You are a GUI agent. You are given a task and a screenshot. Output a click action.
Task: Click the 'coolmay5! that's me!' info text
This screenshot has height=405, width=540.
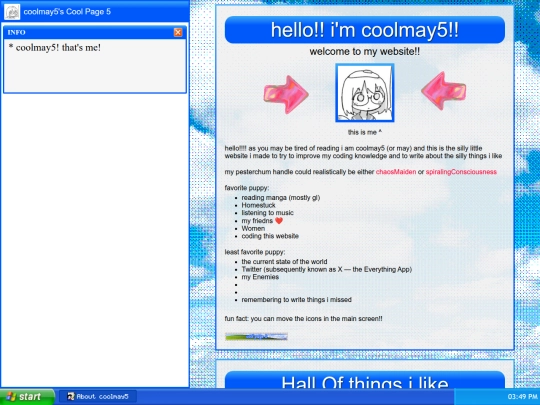click(55, 48)
